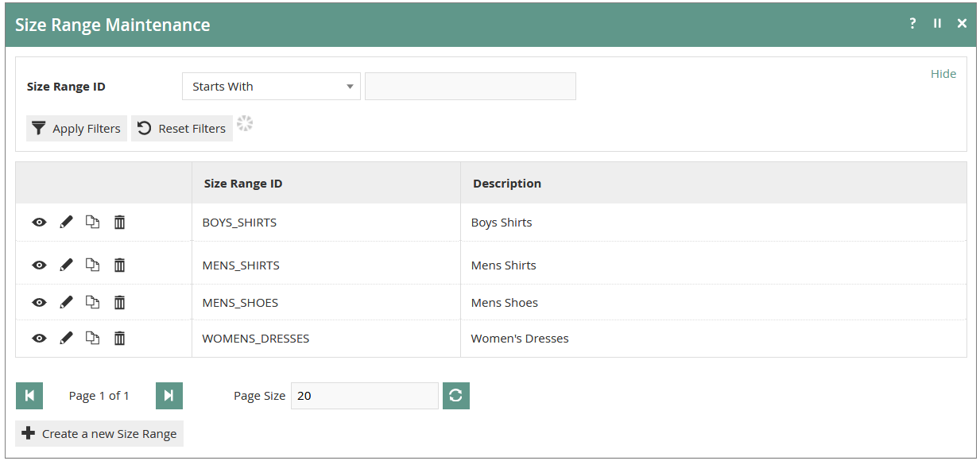This screenshot has width=980, height=461.
Task: Focus the Size Range ID filter text field
Action: tap(471, 87)
